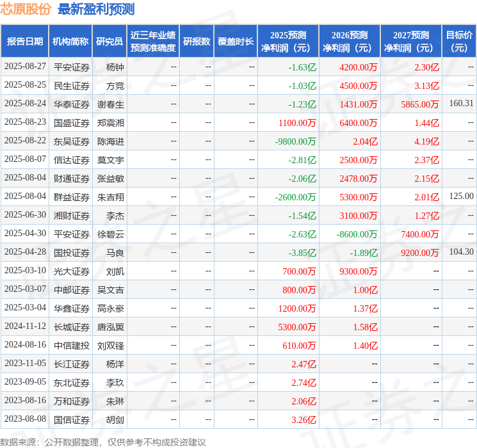Click the date 2025-08-27
This screenshot has height=448, width=477.
[25, 67]
